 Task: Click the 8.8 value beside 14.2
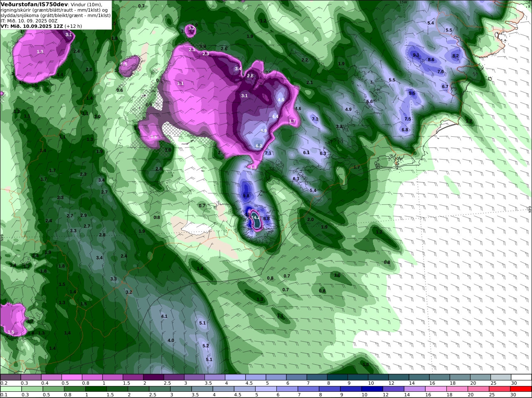point(267,219)
